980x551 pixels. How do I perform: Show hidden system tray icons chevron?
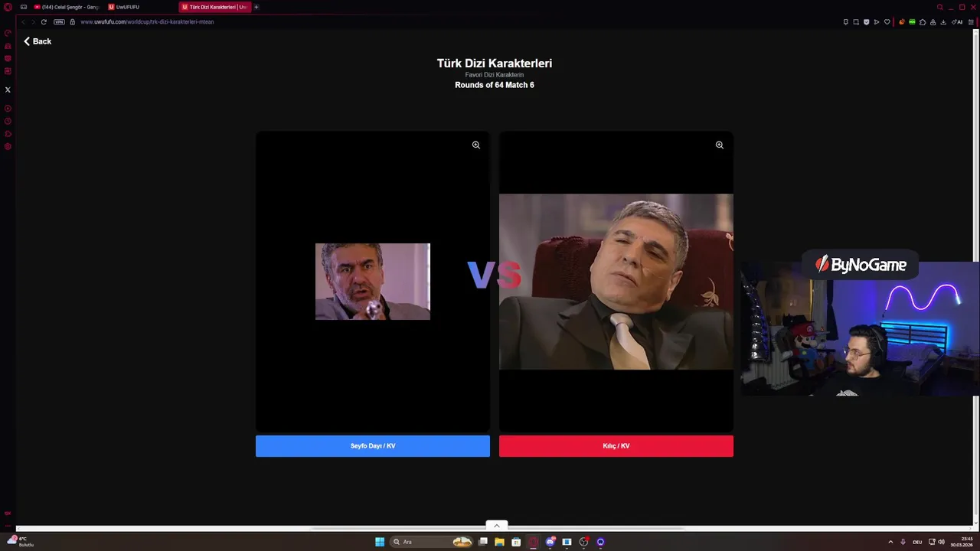pyautogui.click(x=890, y=542)
